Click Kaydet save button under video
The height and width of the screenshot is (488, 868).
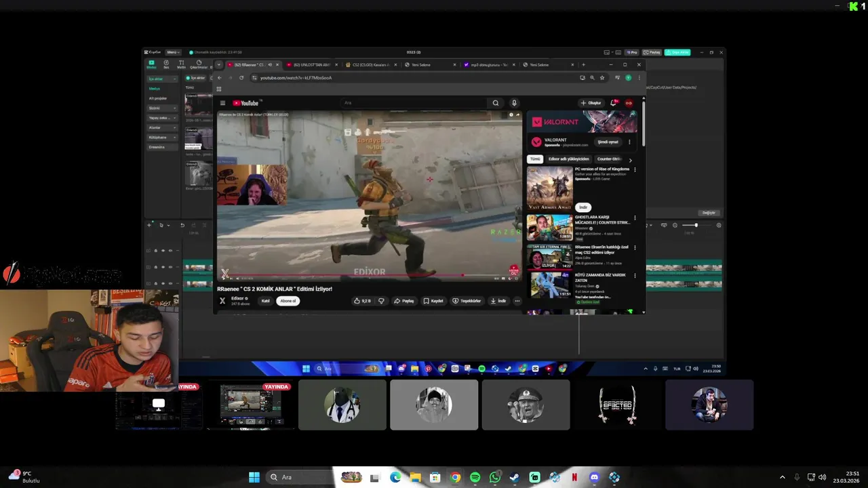pos(433,301)
